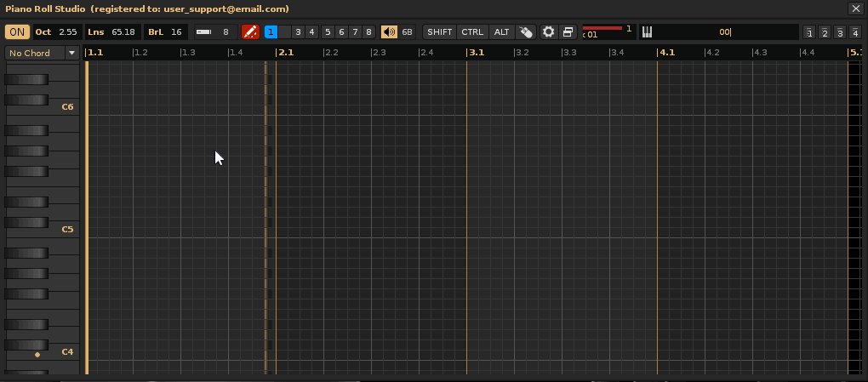Click the piano keyboard icon

[x=647, y=32]
